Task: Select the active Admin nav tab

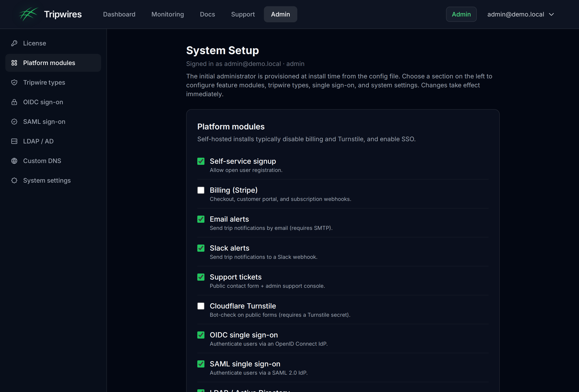Action: (281, 14)
